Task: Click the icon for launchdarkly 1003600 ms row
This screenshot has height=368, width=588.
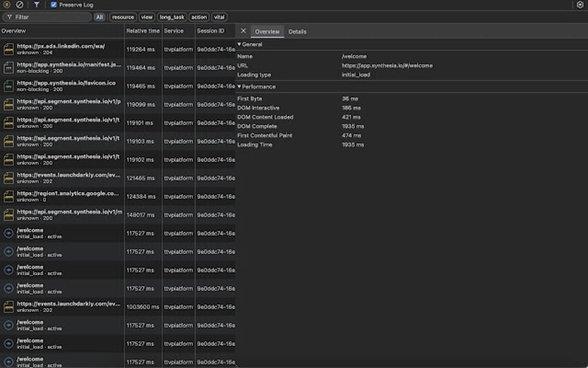Action: 9,307
